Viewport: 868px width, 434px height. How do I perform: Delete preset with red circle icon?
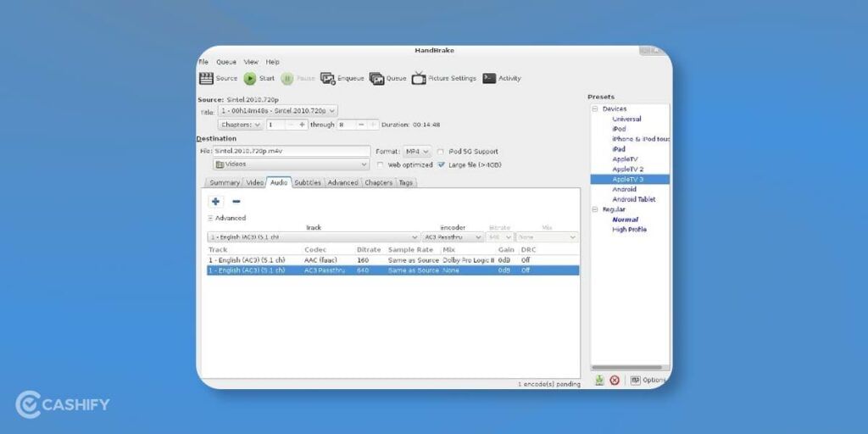coord(615,381)
